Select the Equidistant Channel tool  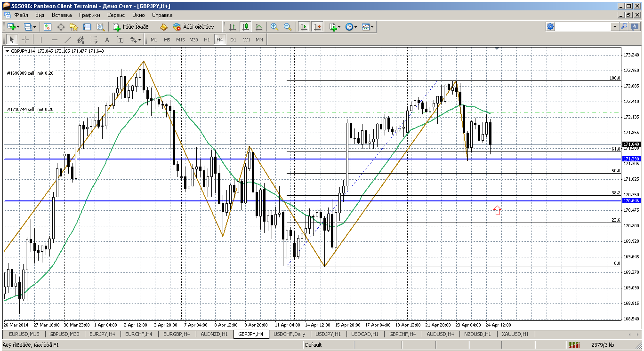[80, 40]
